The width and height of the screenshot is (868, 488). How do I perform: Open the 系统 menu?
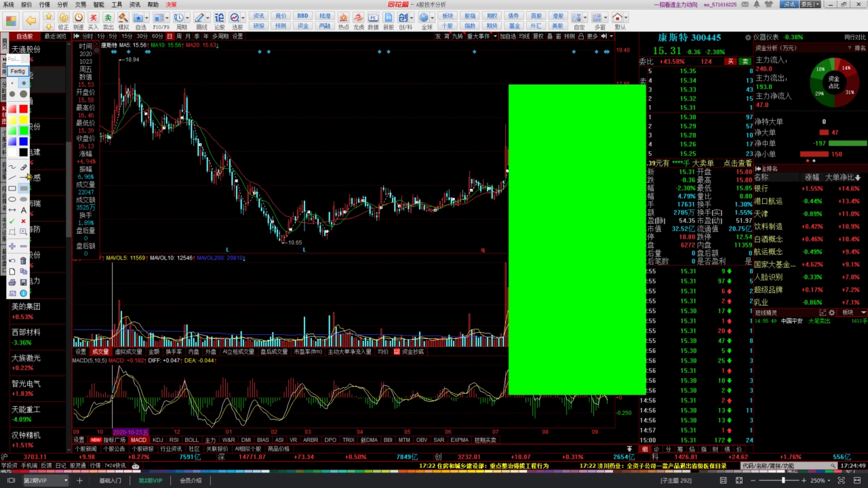tap(8, 4)
